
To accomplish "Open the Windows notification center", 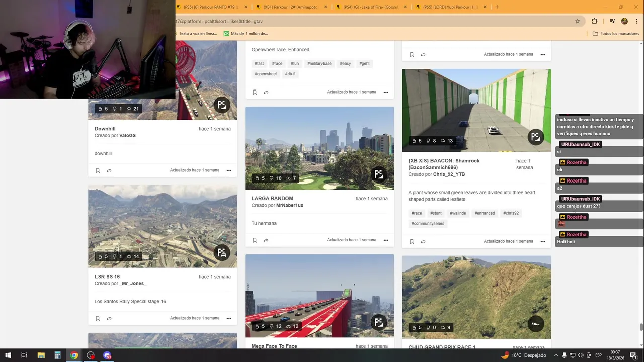I will [633, 355].
